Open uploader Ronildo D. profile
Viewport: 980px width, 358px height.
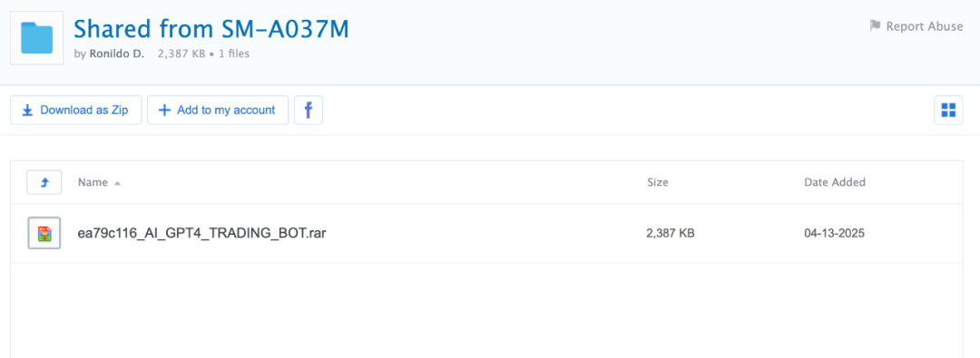(115, 53)
